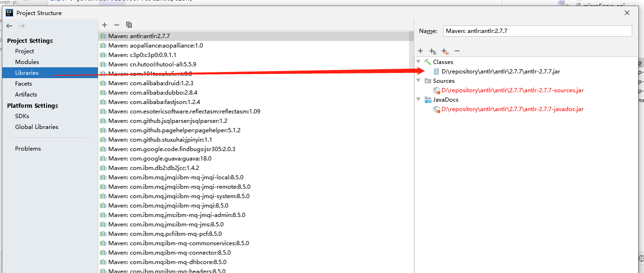
Task: Click the library icon for c3p0:0.9.1.1
Action: (x=103, y=55)
